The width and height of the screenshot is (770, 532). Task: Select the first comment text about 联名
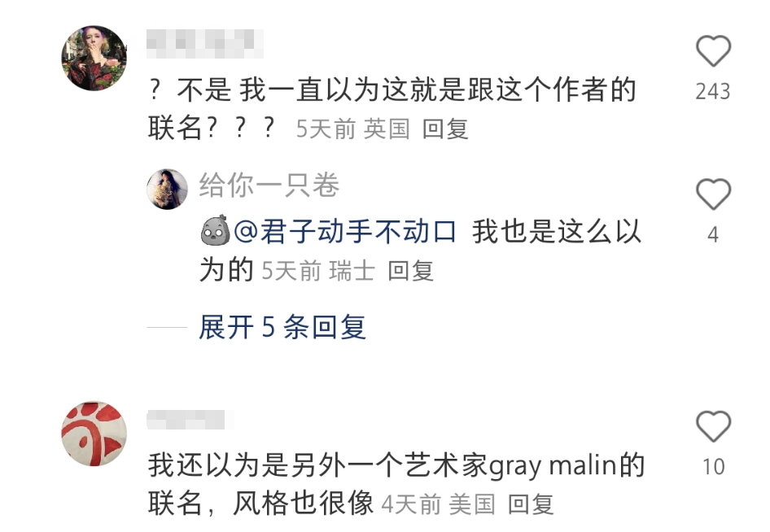click(x=392, y=109)
